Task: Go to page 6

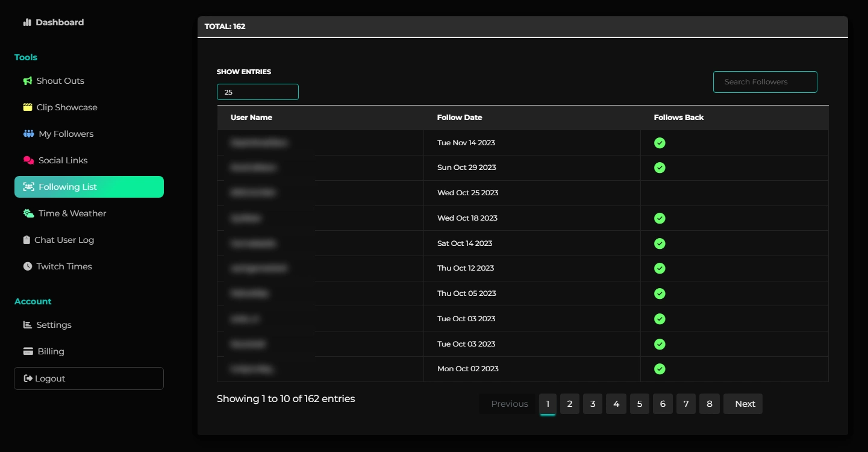Action: tap(663, 404)
